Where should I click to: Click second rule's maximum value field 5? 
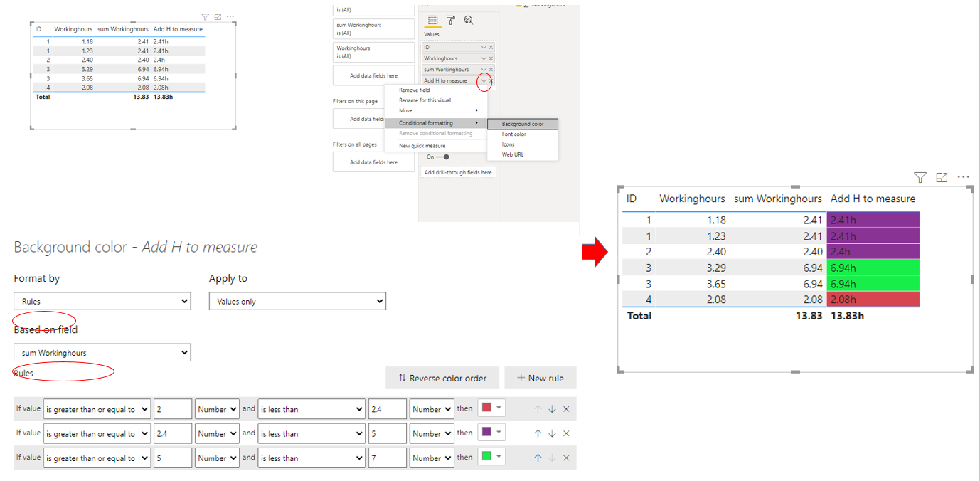pos(388,433)
